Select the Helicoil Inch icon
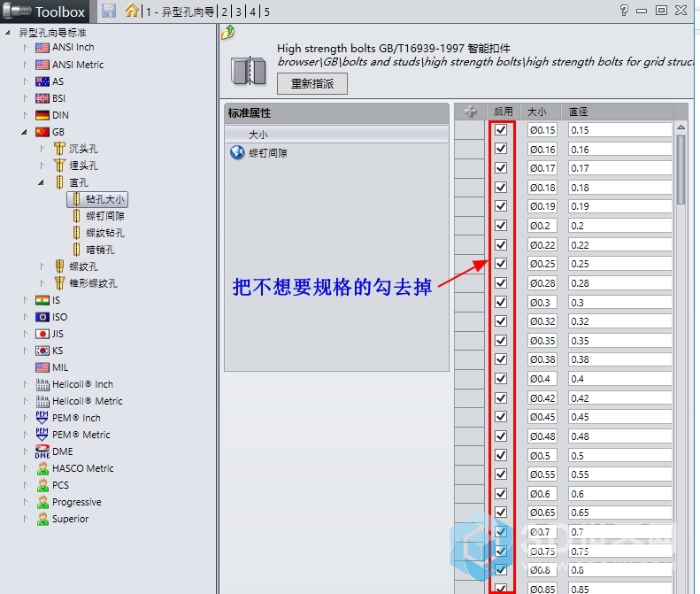 point(42,384)
